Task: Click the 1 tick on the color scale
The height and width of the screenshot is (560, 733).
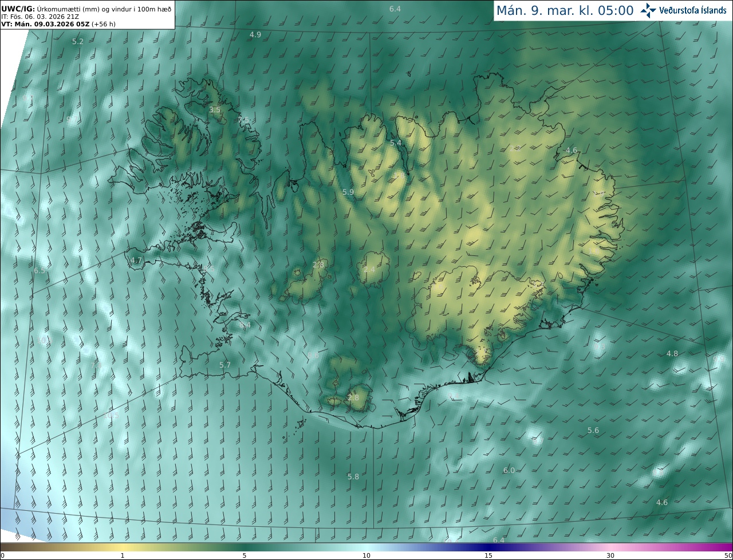Action: click(123, 555)
